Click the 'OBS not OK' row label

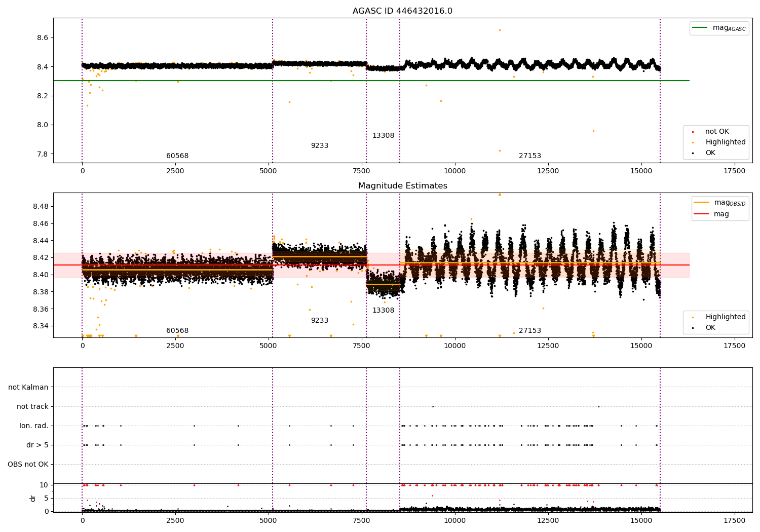(x=28, y=464)
